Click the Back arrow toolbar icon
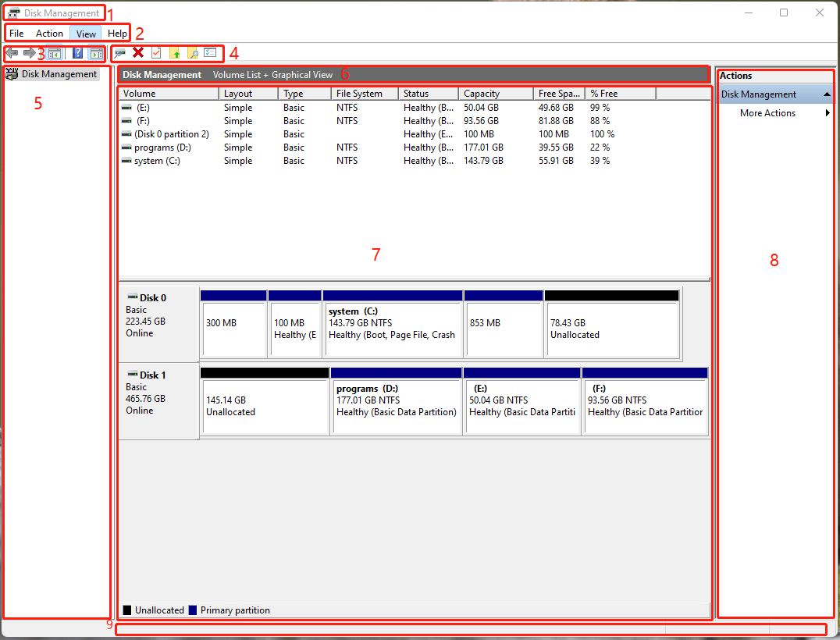 coord(12,53)
